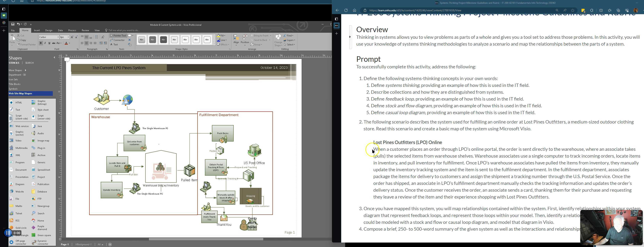644x247 pixels.
Task: Select the HTML shape in Web Site Map Shapes
Action: point(15,102)
